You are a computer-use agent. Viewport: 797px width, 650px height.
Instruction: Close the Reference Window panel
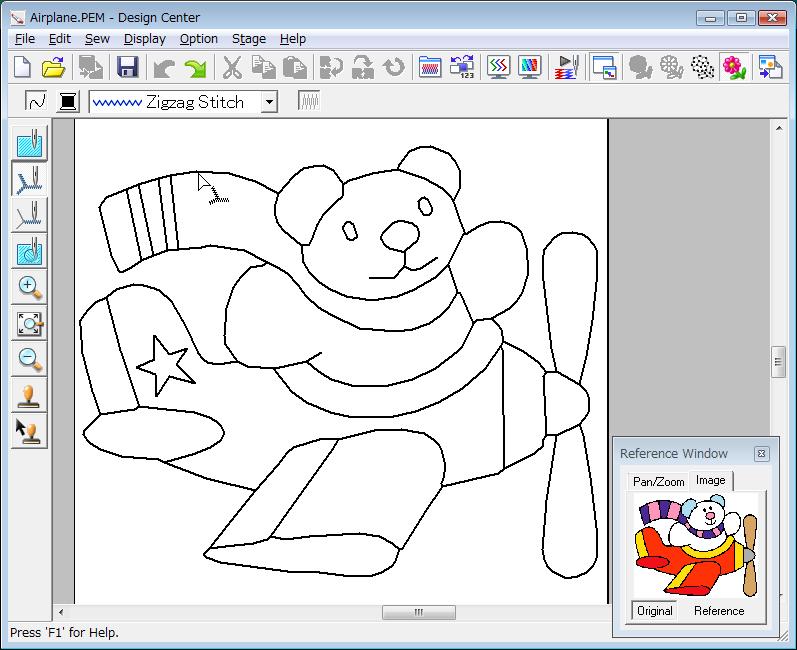click(761, 453)
